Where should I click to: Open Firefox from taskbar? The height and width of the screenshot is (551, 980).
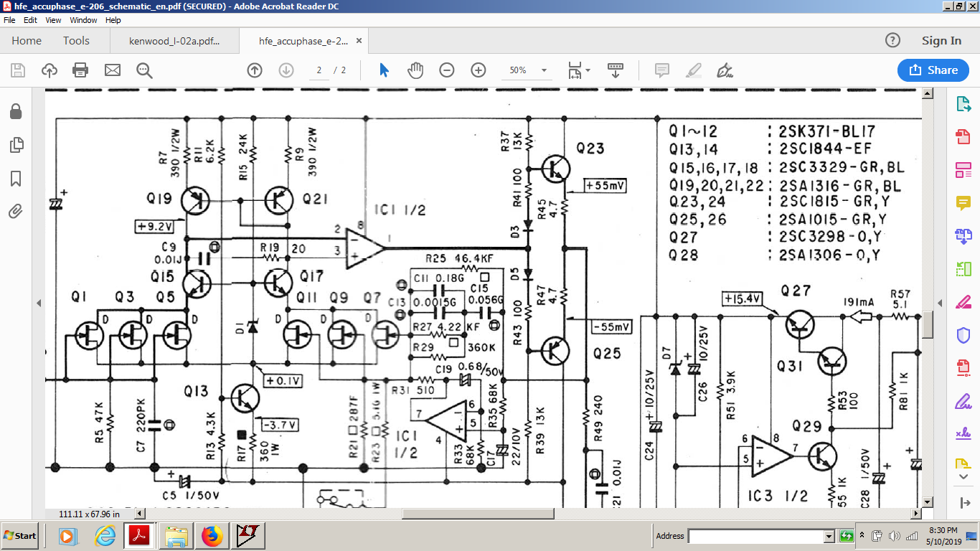[x=212, y=536]
